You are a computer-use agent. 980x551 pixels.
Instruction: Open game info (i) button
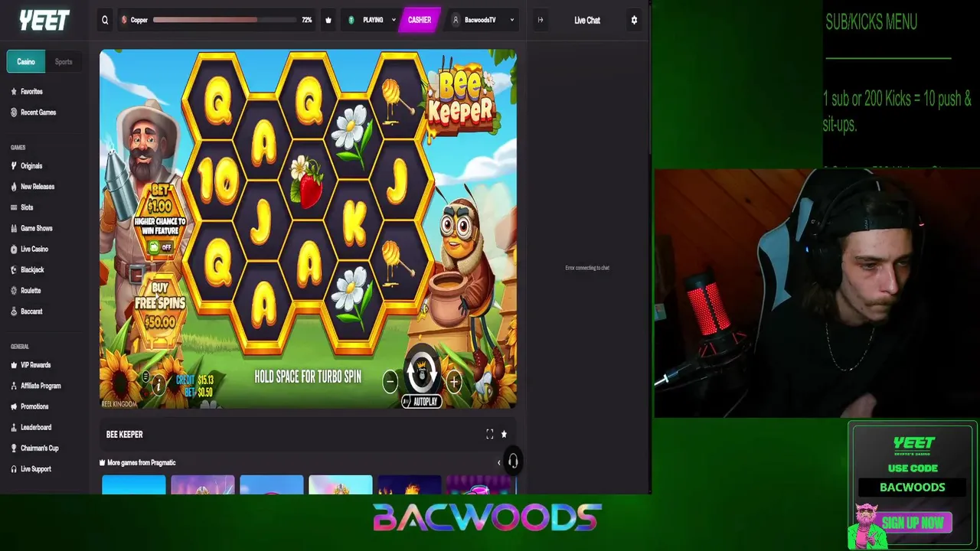point(158,386)
